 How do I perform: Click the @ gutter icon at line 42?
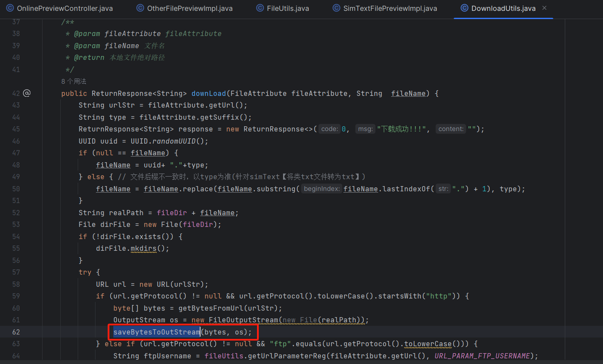tap(26, 93)
